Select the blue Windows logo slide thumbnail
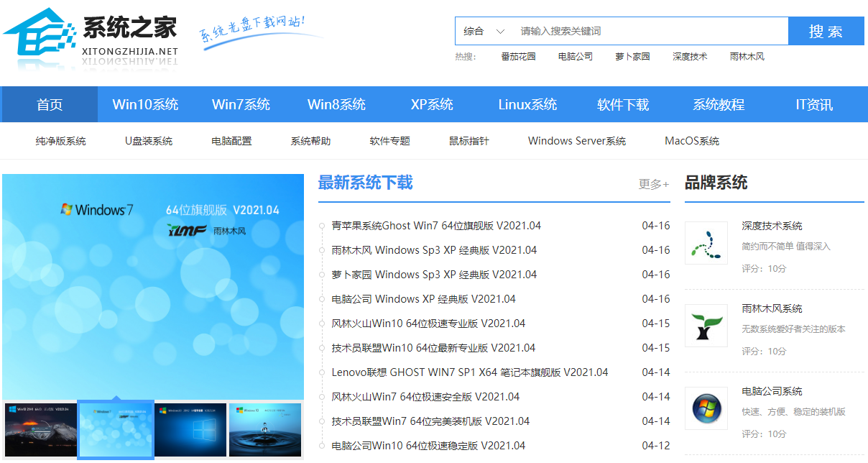 (190, 429)
